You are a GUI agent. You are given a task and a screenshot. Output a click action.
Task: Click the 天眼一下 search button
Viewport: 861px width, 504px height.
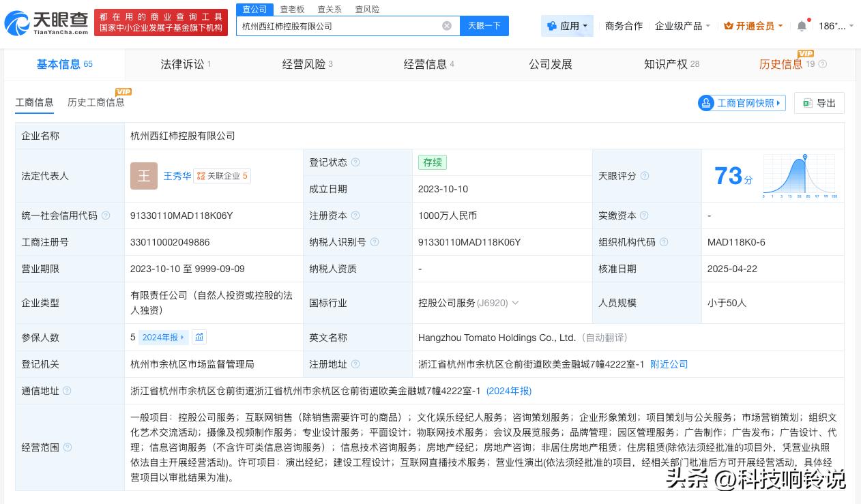(x=484, y=25)
